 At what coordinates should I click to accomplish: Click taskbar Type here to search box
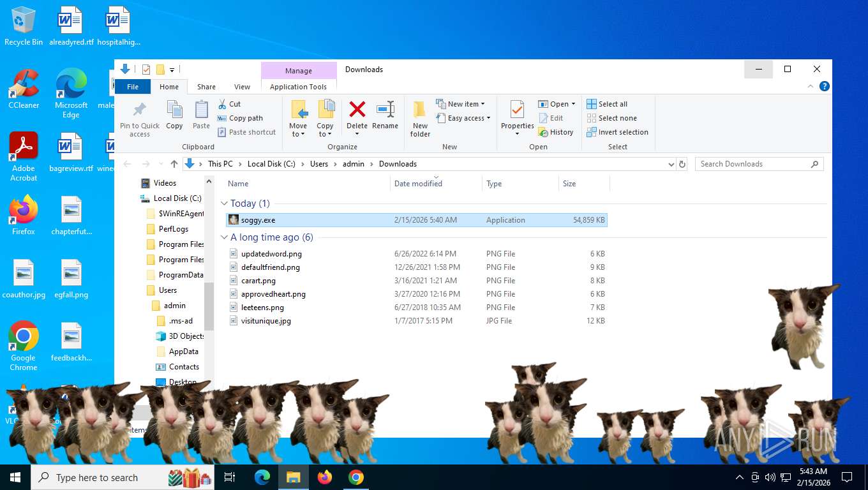[122, 477]
